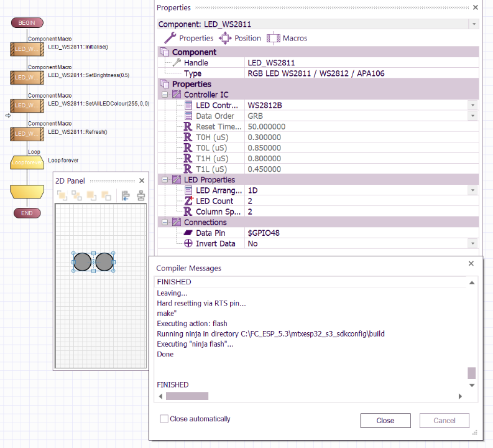
Task: Toggle the Close automatically checkbox
Action: pos(164,419)
